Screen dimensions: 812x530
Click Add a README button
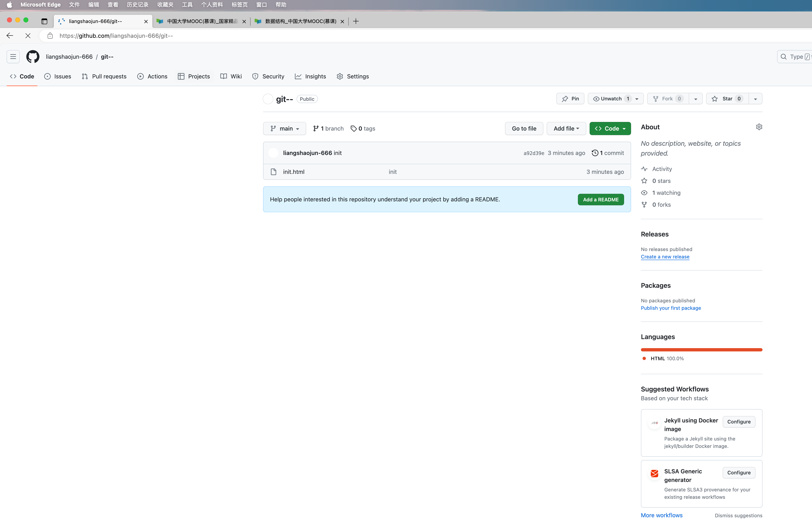click(600, 200)
